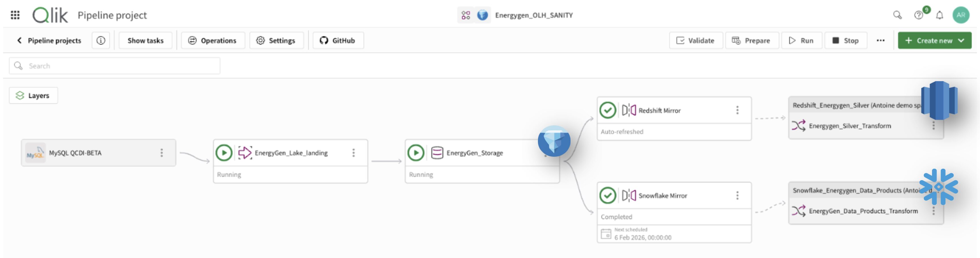Click the storage database icon on EnergyGen_Storage
Viewport: 980px width, 258px height.
[438, 153]
